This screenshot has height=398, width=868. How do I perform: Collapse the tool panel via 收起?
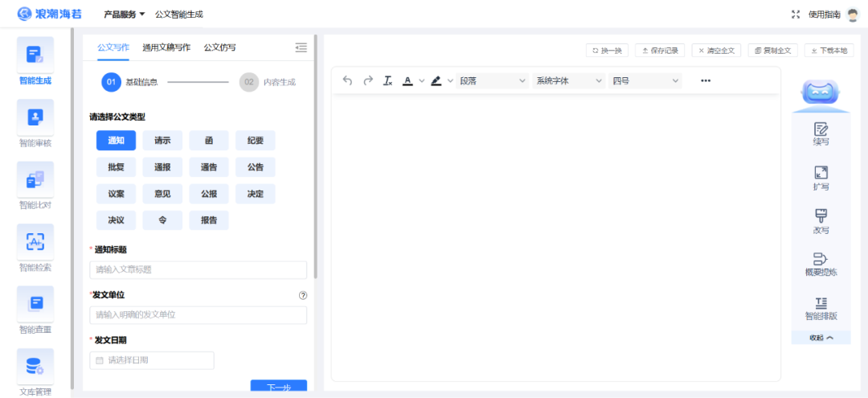(x=821, y=338)
